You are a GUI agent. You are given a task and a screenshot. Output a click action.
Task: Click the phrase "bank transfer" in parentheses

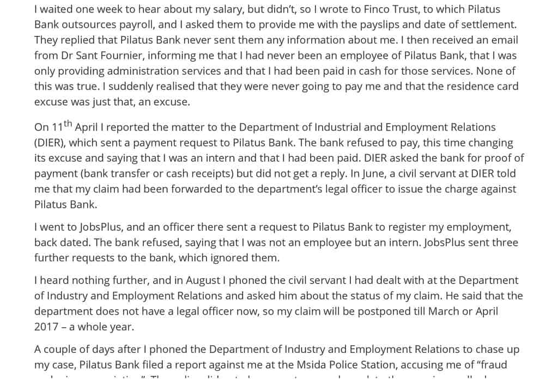tap(118, 174)
